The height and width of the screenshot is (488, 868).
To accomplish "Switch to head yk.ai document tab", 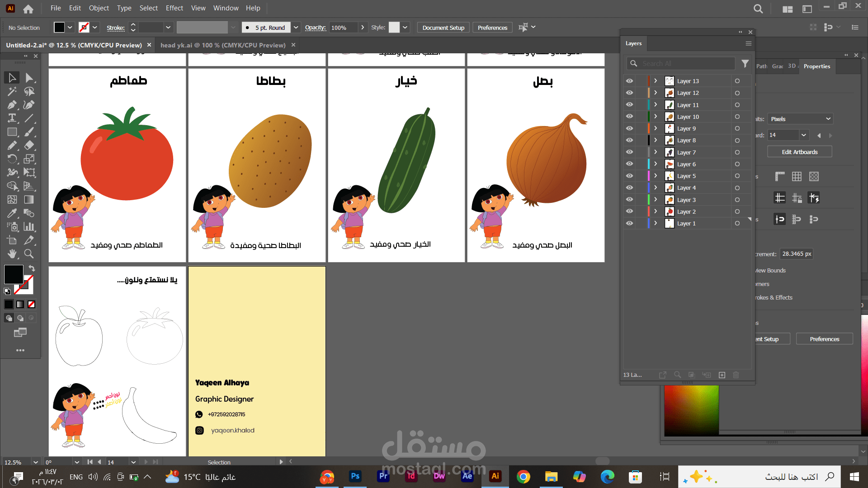I will [x=223, y=45].
